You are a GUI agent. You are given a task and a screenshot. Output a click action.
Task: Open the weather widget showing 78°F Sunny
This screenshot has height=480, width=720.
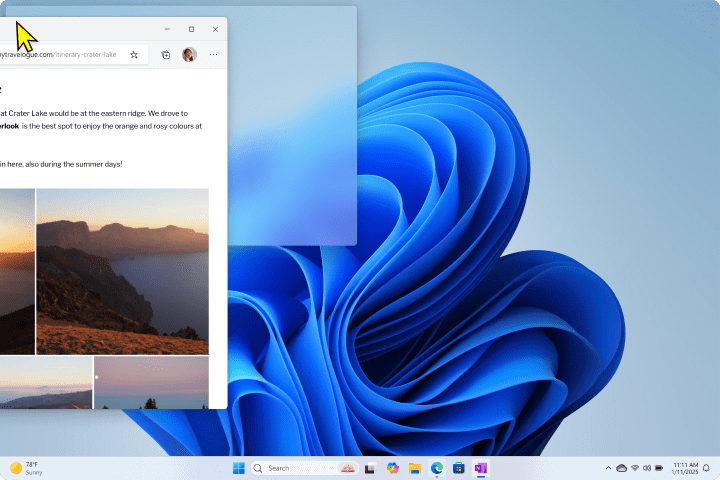[x=27, y=468]
